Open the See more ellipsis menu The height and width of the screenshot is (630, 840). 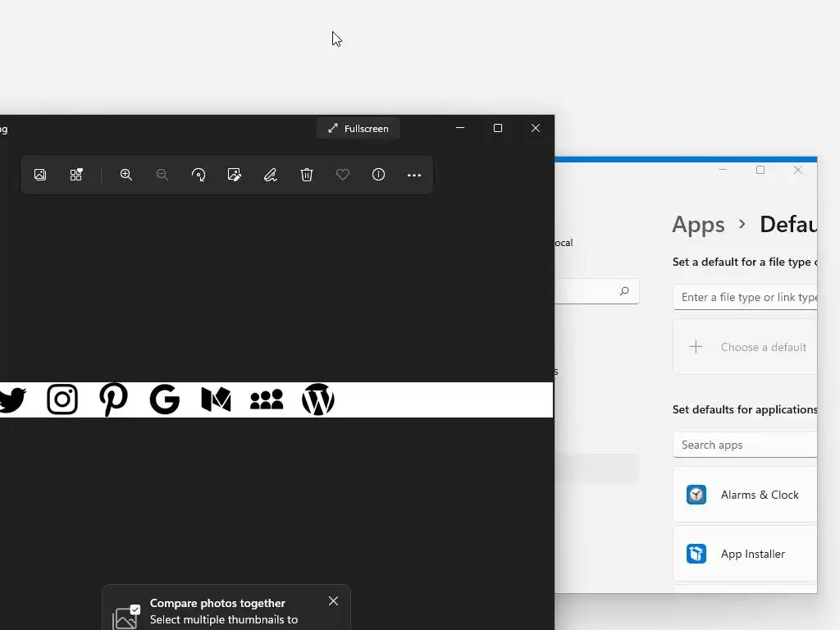[x=414, y=176]
